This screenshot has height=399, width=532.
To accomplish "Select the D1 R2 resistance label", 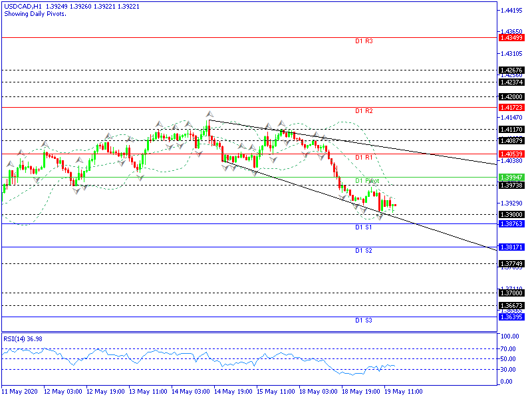I will [x=363, y=111].
